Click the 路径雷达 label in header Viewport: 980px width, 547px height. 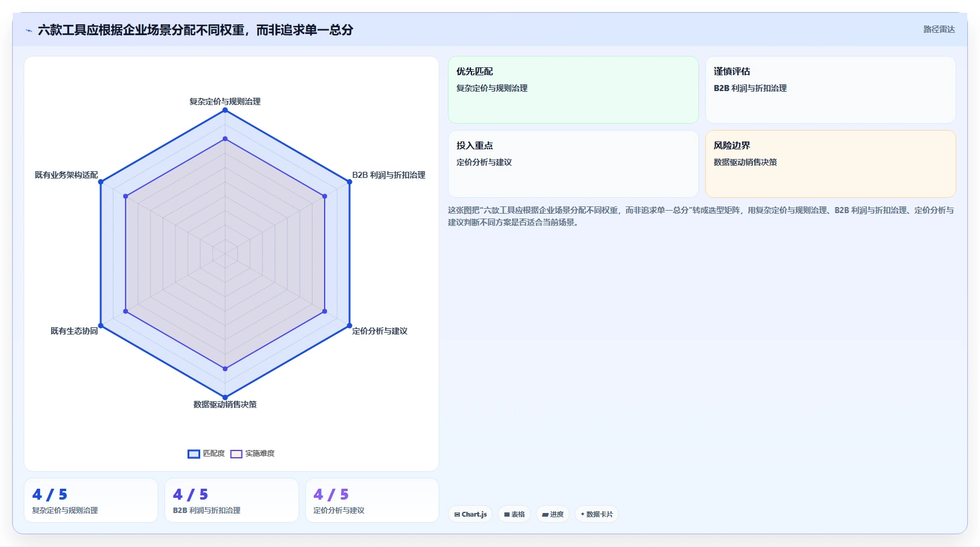coord(939,29)
